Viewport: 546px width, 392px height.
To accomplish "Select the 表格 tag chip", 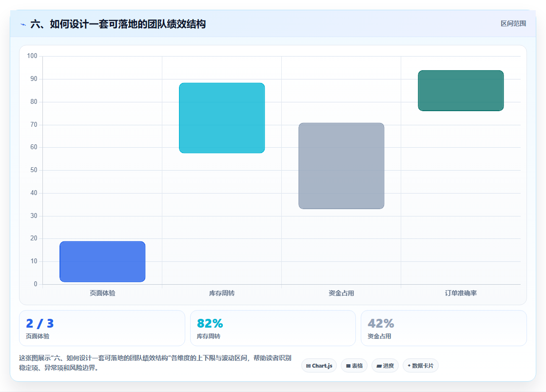I will click(x=354, y=366).
